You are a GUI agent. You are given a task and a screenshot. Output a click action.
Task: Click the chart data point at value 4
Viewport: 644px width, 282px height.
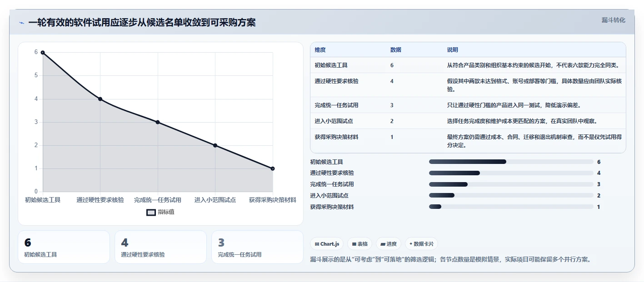(x=100, y=99)
